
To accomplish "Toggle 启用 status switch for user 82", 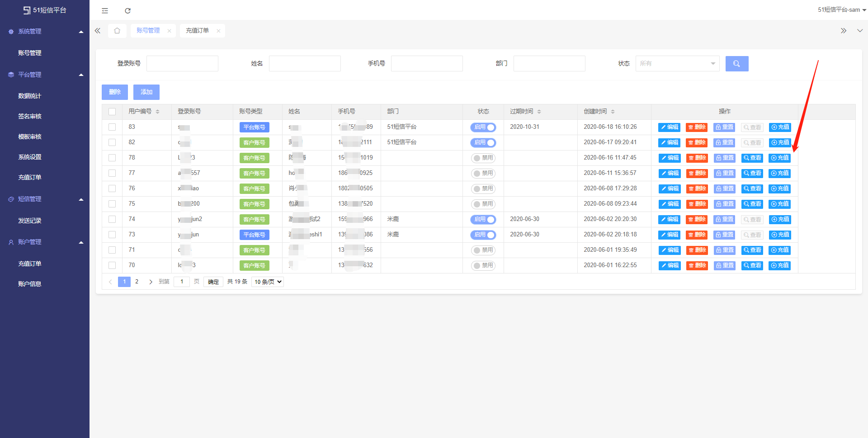I will point(483,143).
